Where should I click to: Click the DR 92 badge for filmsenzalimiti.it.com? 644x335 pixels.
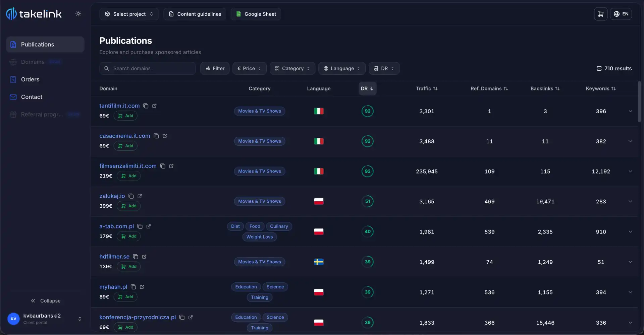(368, 172)
